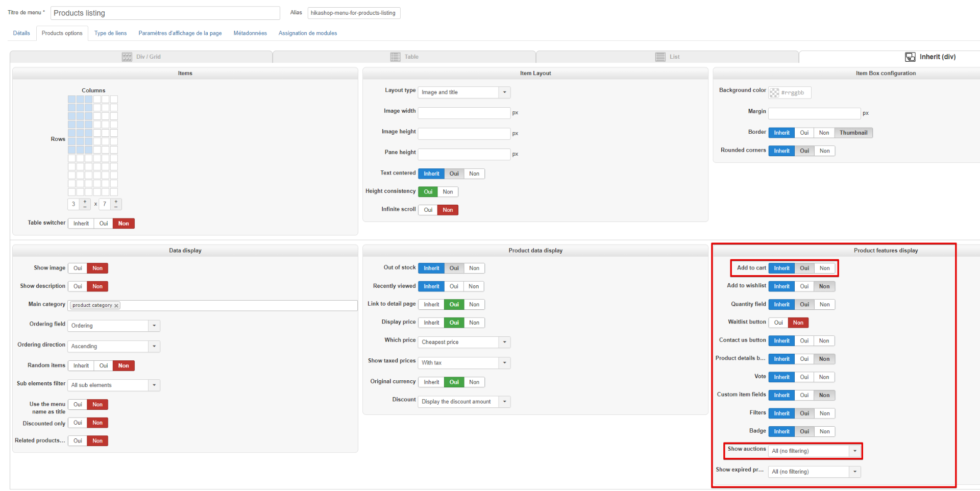This screenshot has width=980, height=491.
Task: Open the Show taxed prices dropdown
Action: point(464,363)
